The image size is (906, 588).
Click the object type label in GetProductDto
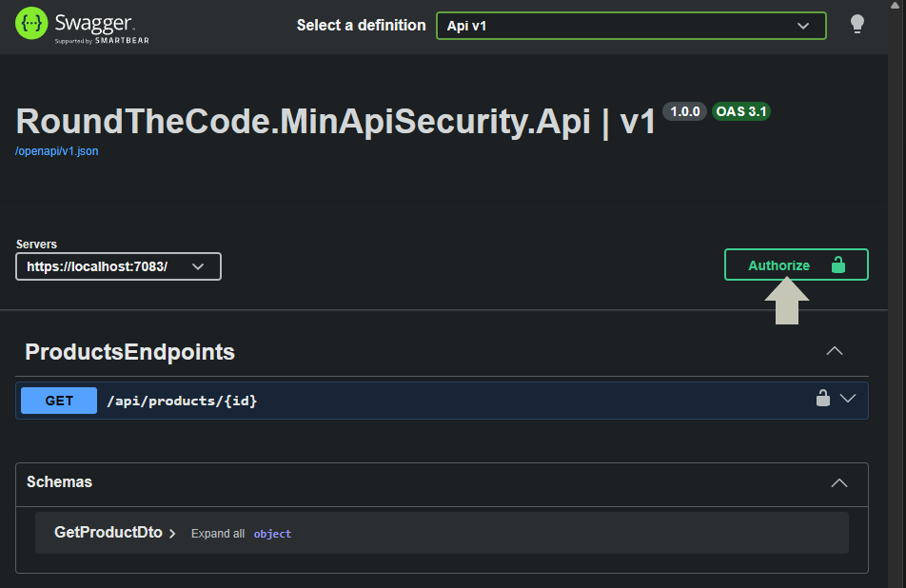(272, 534)
